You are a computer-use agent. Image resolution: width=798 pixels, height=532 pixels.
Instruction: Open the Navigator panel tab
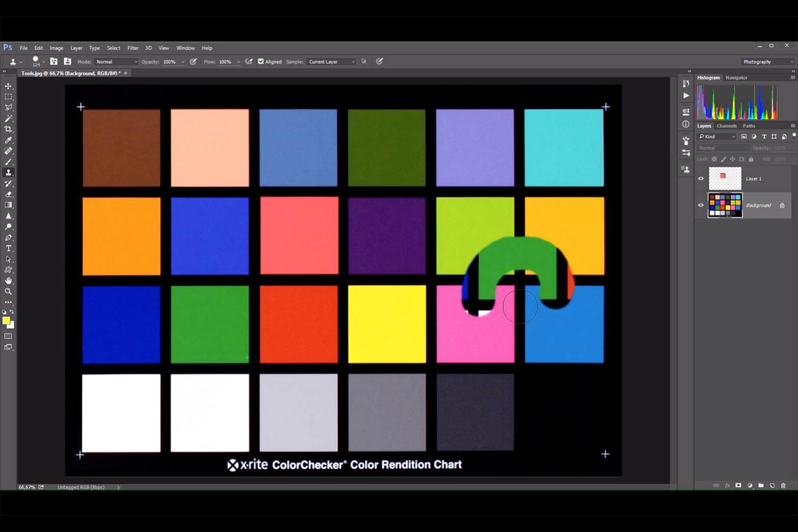(736, 78)
